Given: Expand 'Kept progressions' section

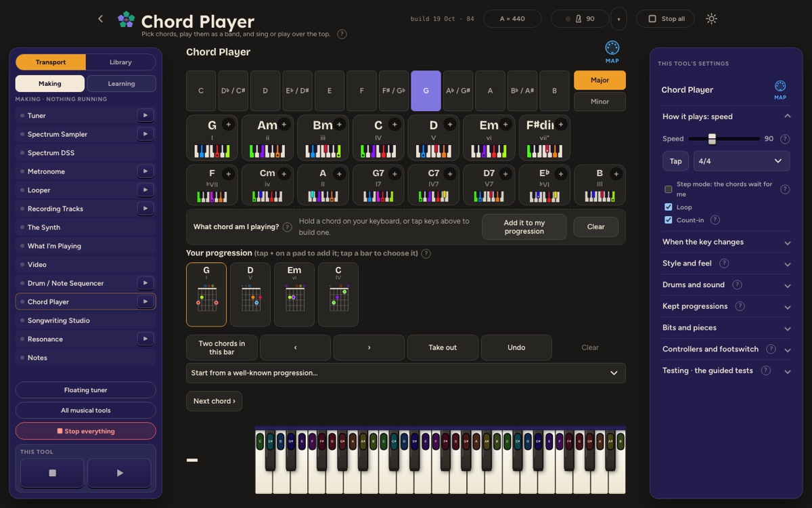Looking at the screenshot, I should (x=726, y=306).
